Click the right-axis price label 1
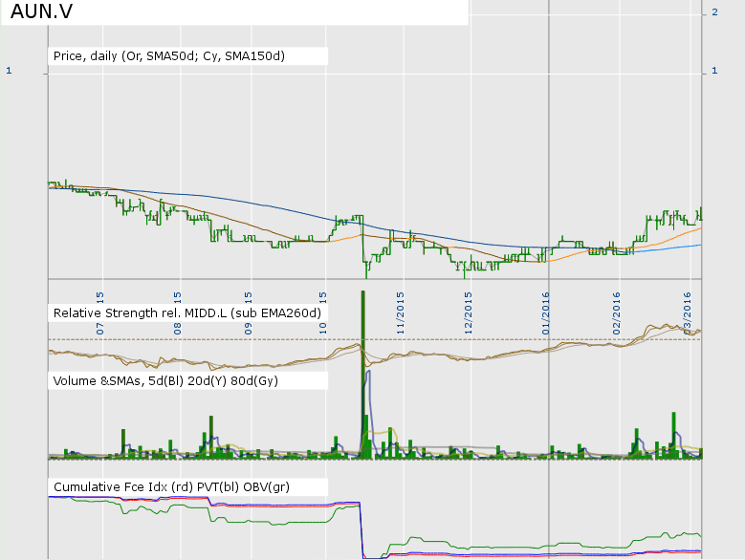Image resolution: width=745 pixels, height=560 pixels. (x=714, y=71)
